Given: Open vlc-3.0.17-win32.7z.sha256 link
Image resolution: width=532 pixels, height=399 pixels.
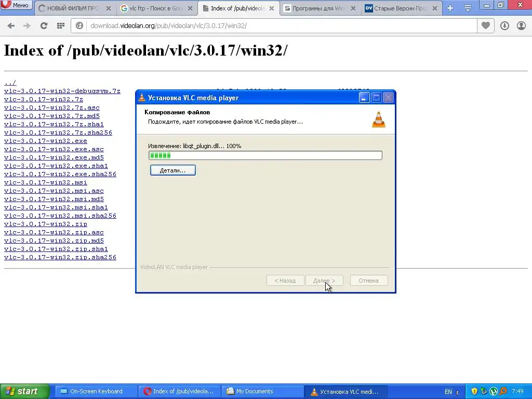Looking at the screenshot, I should click(58, 132).
